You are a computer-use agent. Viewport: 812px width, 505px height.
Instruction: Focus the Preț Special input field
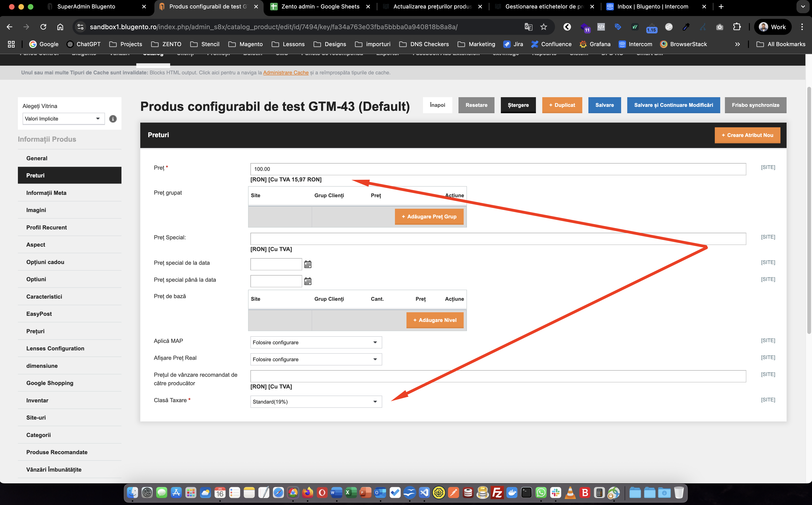click(498, 239)
